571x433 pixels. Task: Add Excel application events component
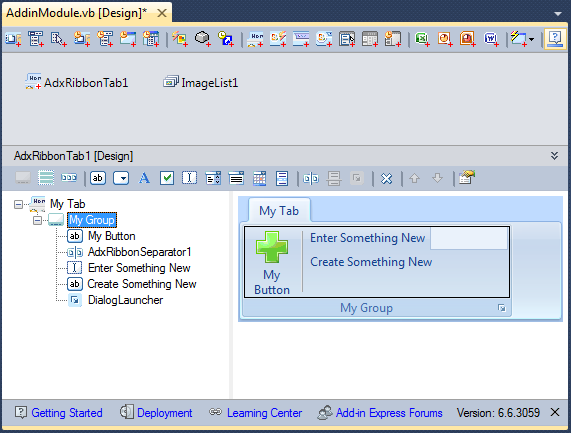coord(422,39)
